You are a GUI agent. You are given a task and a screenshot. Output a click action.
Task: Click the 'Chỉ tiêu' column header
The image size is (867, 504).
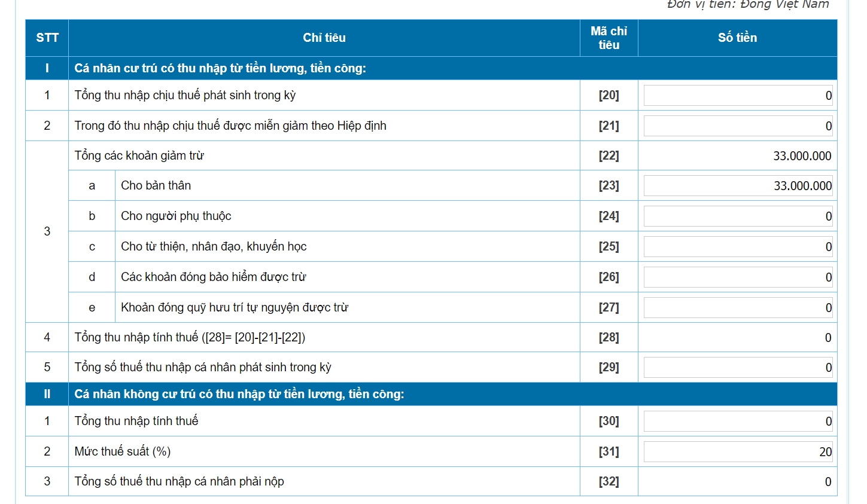tap(324, 38)
